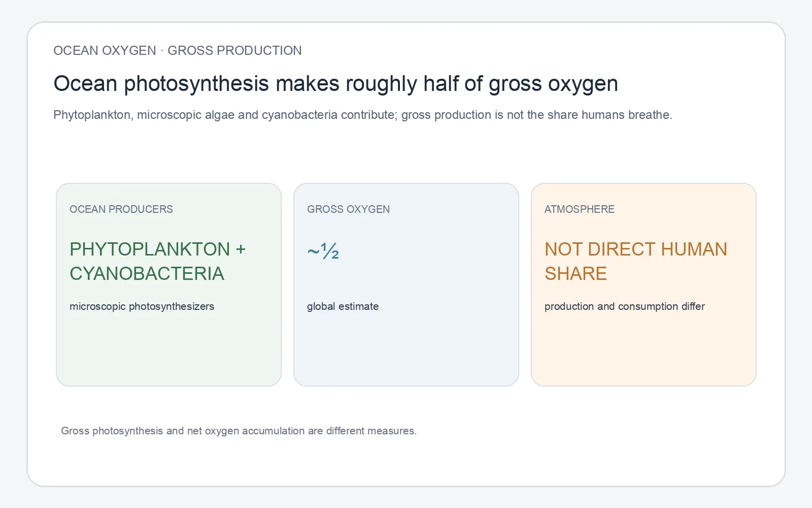Click the 'microscopic photosynthesizers' caption

[142, 306]
